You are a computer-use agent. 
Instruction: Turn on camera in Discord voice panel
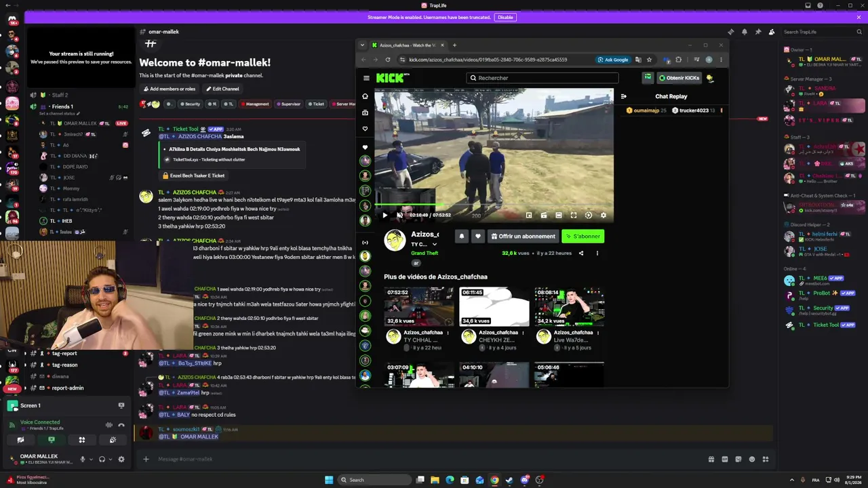tap(20, 440)
